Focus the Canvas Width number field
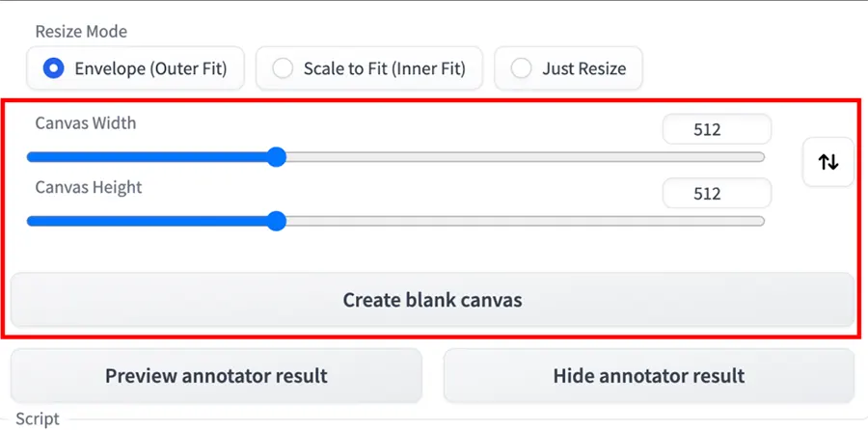 tap(717, 129)
